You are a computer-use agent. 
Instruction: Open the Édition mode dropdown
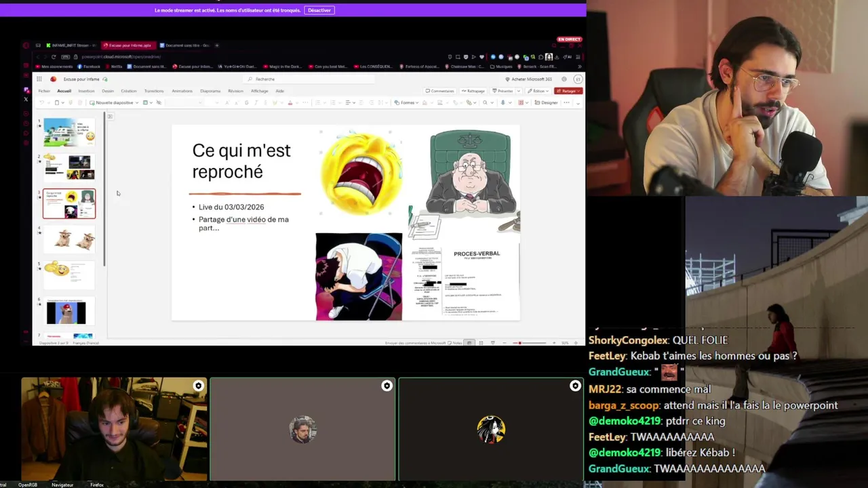(539, 91)
